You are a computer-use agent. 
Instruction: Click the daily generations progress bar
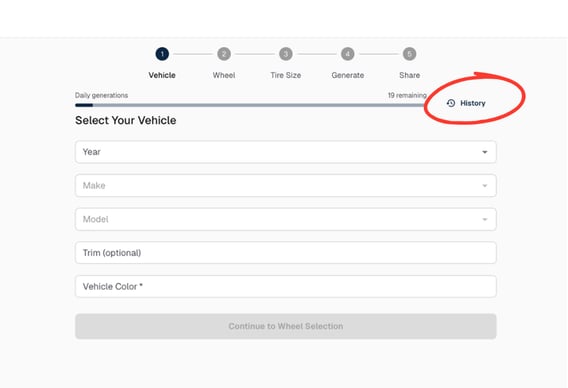click(250, 105)
